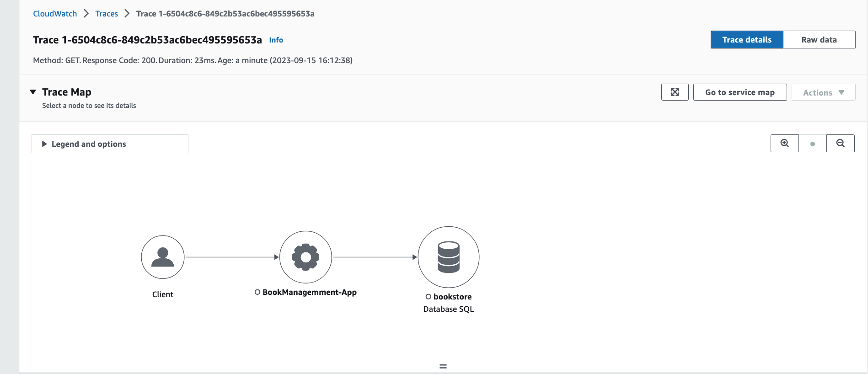Collapse the Trace Map section

click(33, 92)
